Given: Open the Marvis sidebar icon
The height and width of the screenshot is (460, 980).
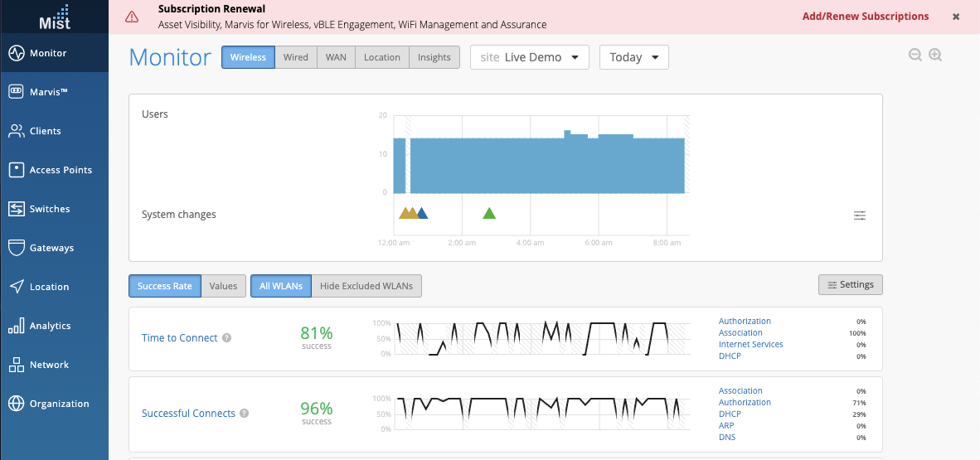Looking at the screenshot, I should [x=16, y=92].
